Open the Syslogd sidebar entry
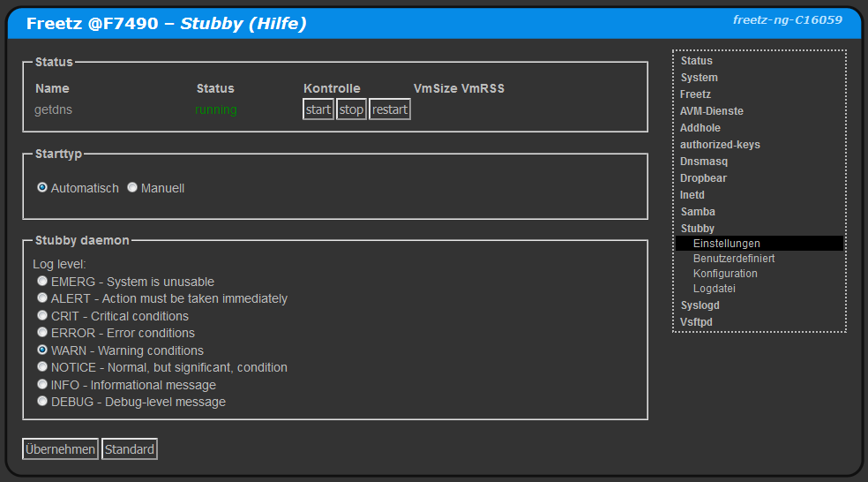Image resolution: width=868 pixels, height=482 pixels. (x=700, y=305)
